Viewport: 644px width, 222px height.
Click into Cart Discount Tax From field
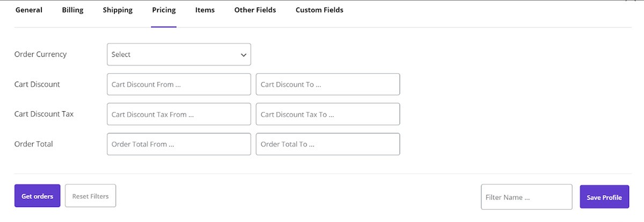coord(179,114)
